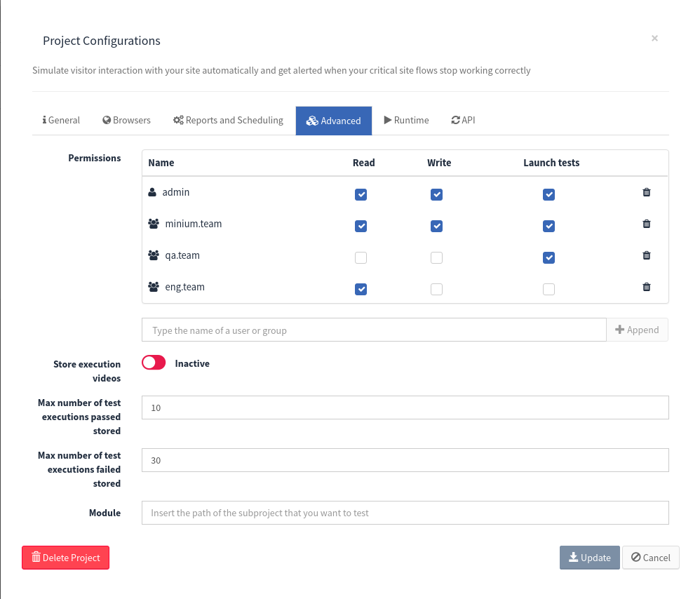Select the Advanced tab

(x=333, y=121)
